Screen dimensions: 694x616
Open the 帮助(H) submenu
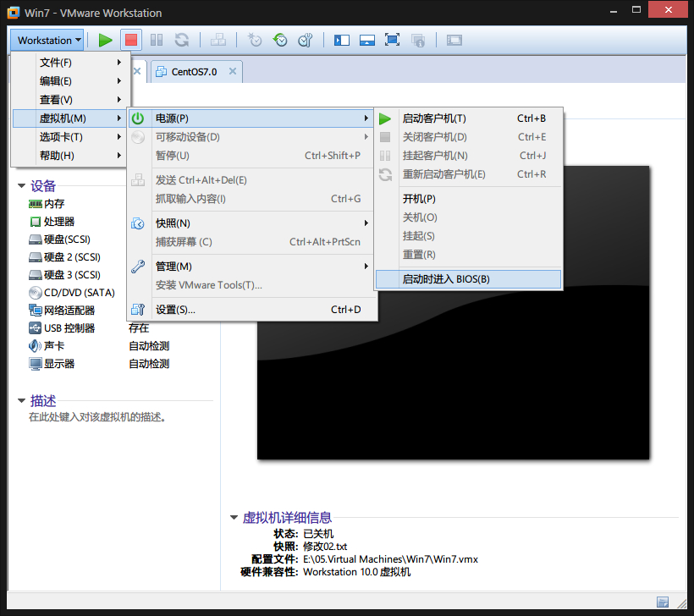71,156
